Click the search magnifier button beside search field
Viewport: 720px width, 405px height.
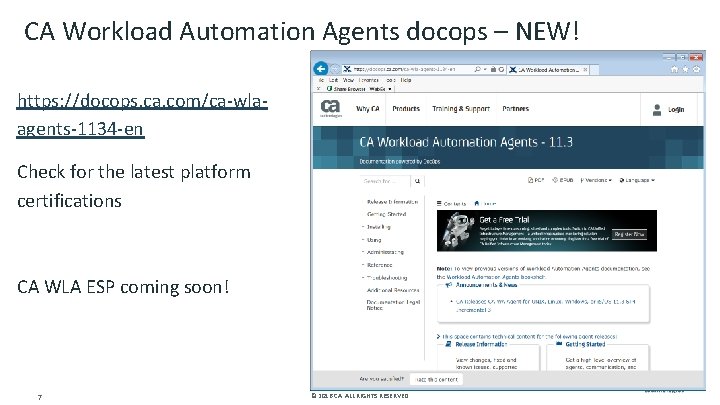tap(417, 181)
